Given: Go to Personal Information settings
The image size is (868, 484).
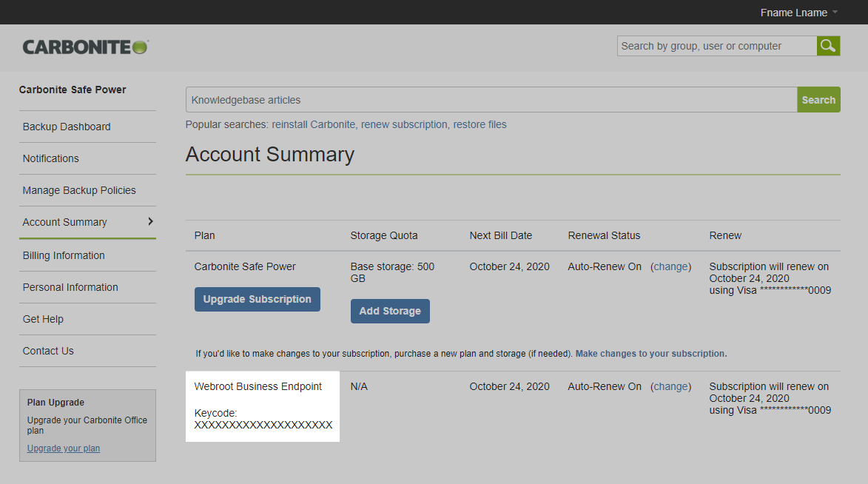Looking at the screenshot, I should [x=70, y=286].
